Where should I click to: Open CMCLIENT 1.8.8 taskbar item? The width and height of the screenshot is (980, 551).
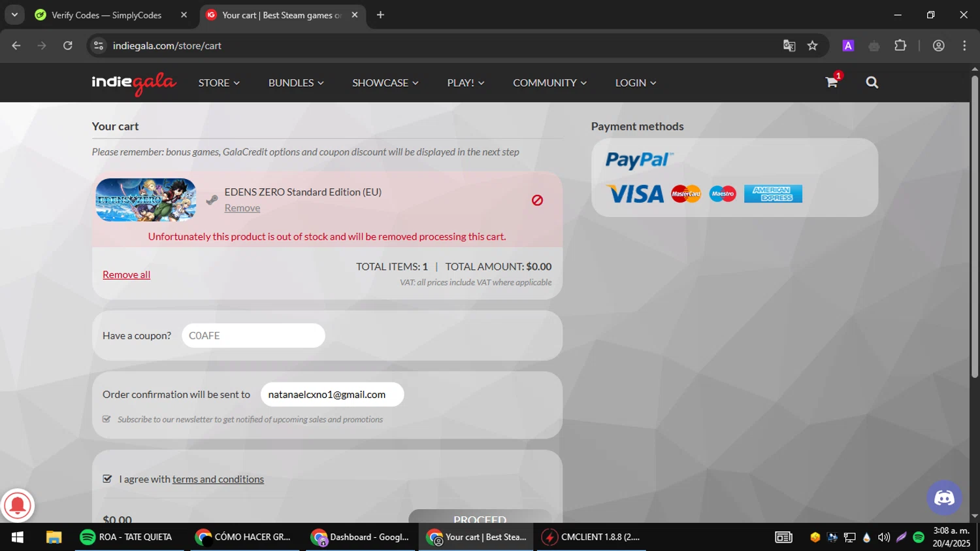591,537
